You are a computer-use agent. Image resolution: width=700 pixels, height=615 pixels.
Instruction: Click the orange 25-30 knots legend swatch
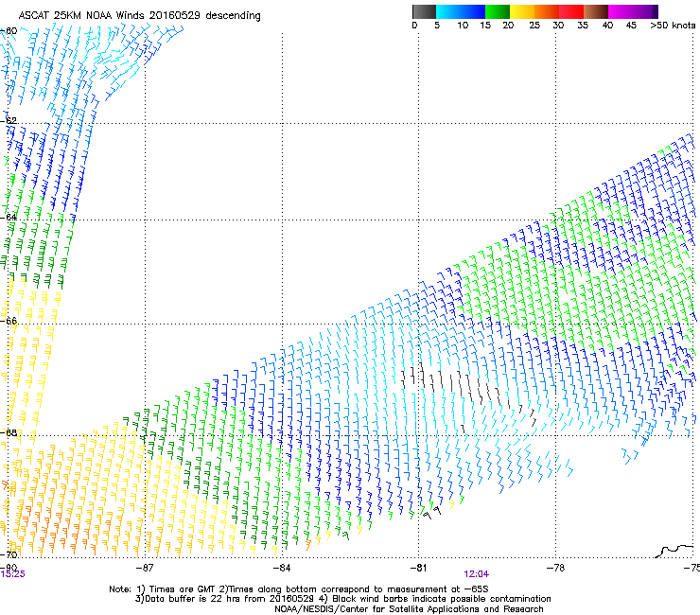click(547, 11)
